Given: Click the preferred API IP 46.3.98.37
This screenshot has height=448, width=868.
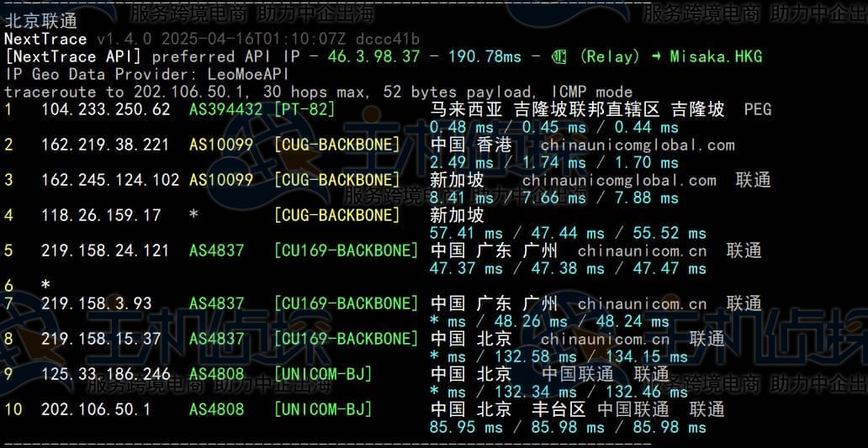Looking at the screenshot, I should click(373, 56).
